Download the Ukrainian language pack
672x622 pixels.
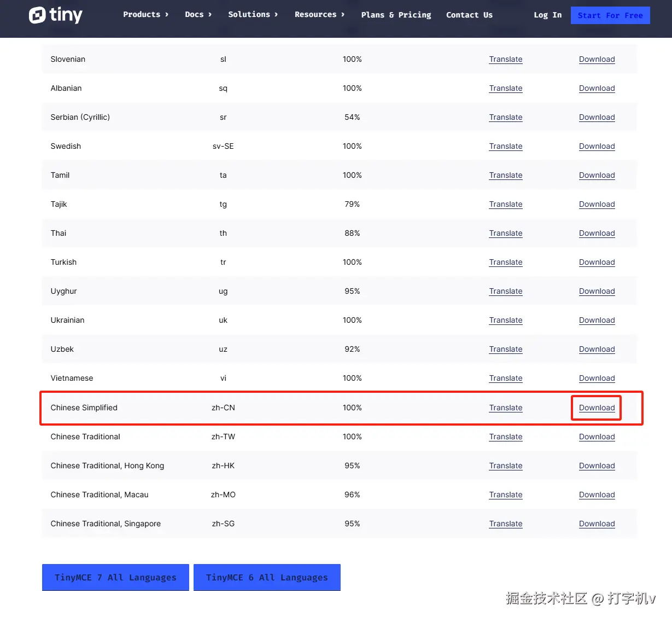[x=597, y=320]
